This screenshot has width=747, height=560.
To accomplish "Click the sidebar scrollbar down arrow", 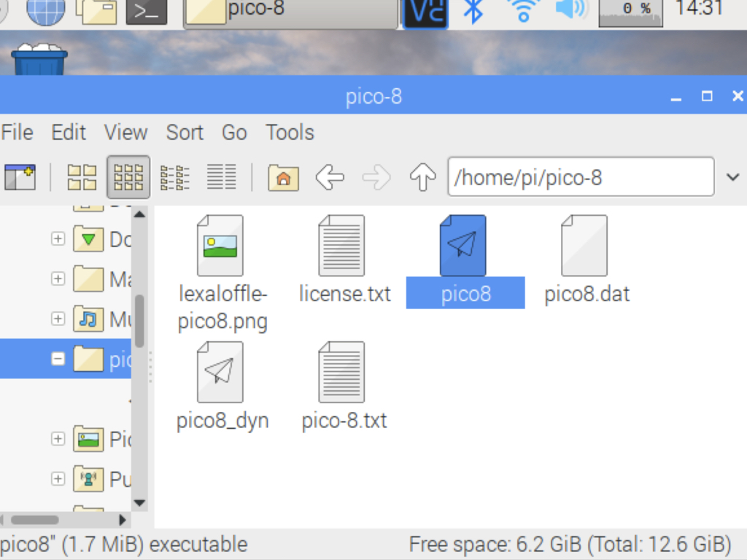I will click(x=139, y=502).
